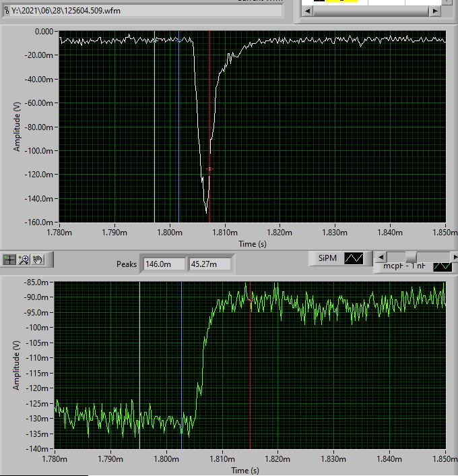Click the cyan cursor line in top graph
The height and width of the screenshot is (476, 458).
(x=155, y=127)
